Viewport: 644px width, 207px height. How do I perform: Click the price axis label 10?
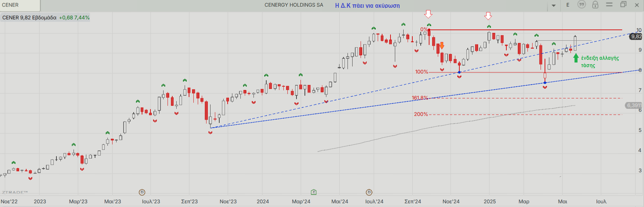(x=639, y=30)
